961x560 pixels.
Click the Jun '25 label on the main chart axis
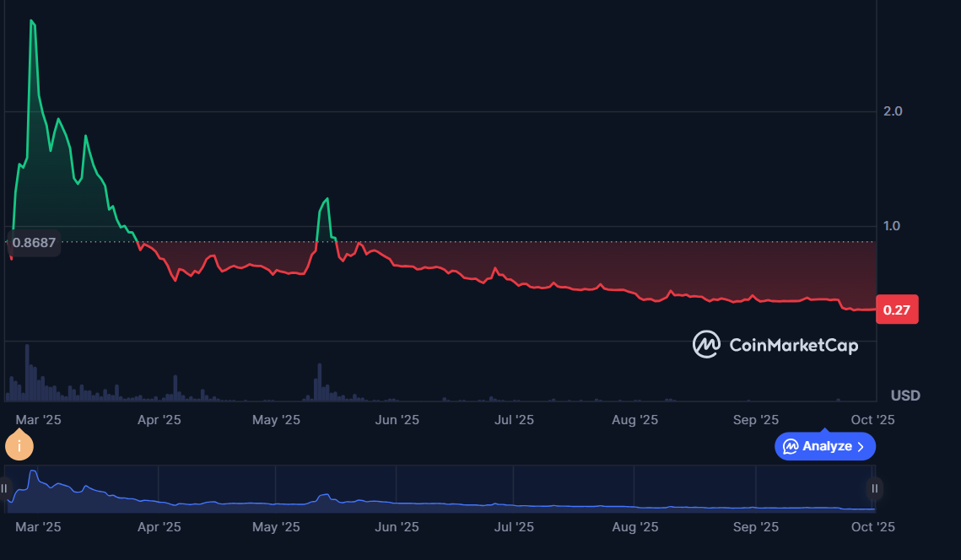397,419
